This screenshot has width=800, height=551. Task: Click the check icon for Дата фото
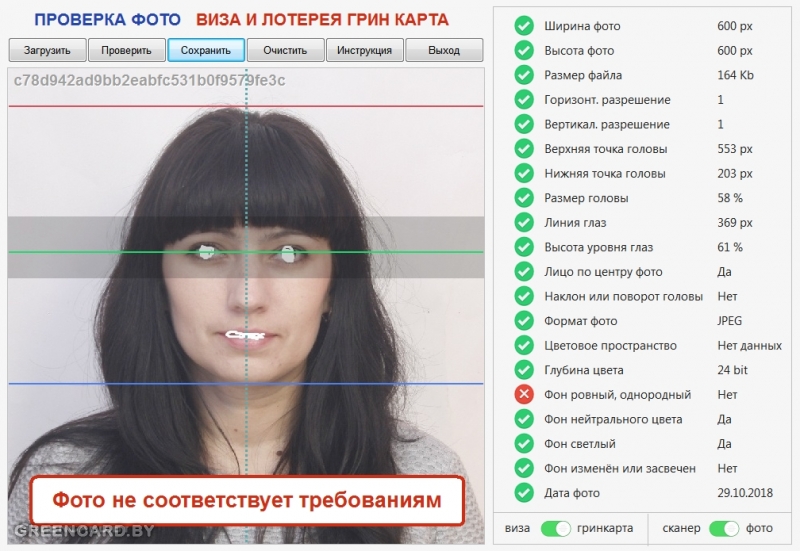(x=524, y=493)
